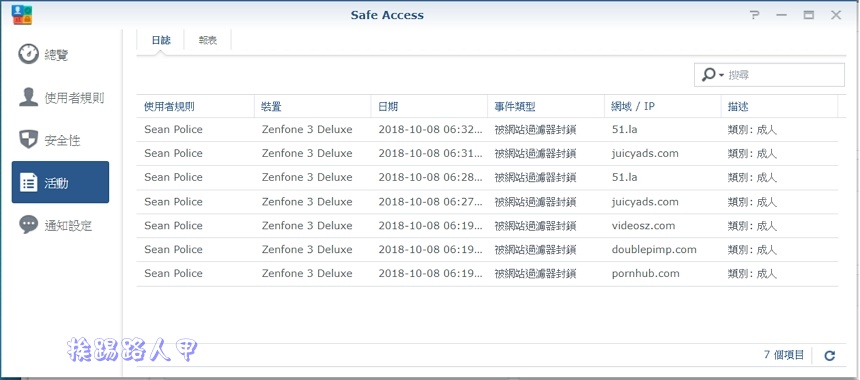The height and width of the screenshot is (380, 860).
Task: Focus the 搜尋 search input field
Action: pyautogui.click(x=784, y=75)
